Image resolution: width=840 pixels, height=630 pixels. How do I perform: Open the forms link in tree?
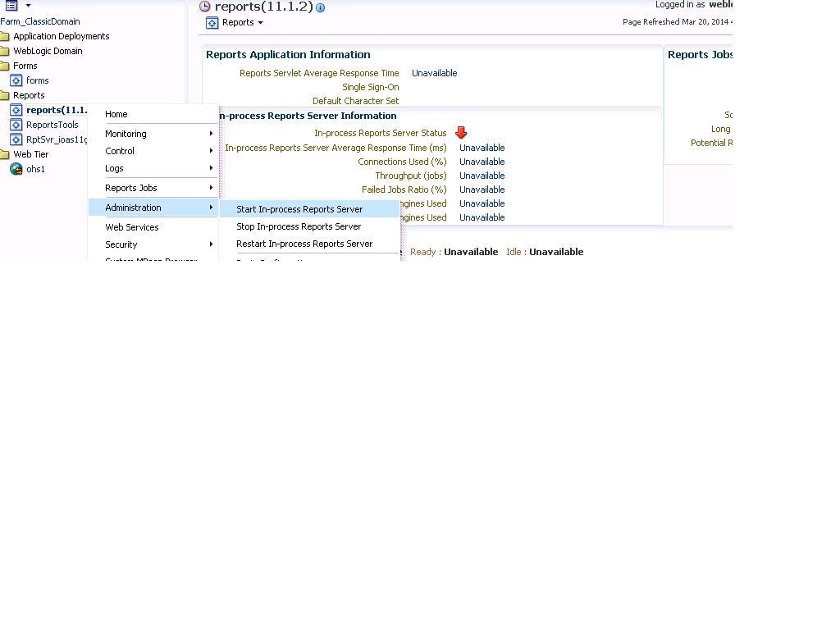pyautogui.click(x=38, y=80)
